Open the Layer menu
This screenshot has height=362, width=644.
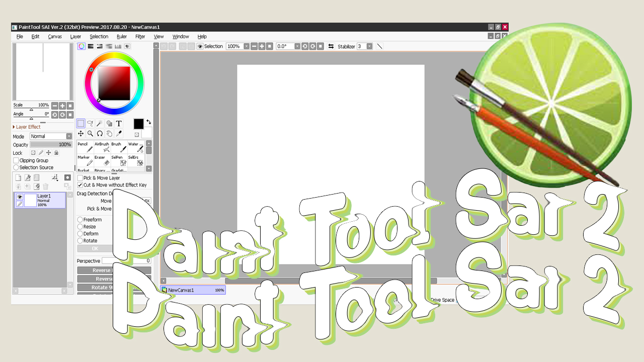click(x=75, y=37)
